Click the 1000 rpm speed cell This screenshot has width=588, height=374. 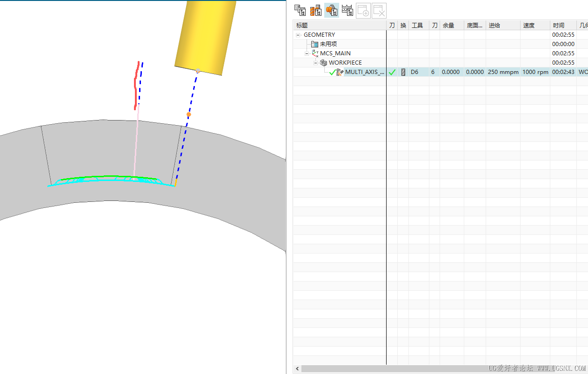tap(535, 72)
